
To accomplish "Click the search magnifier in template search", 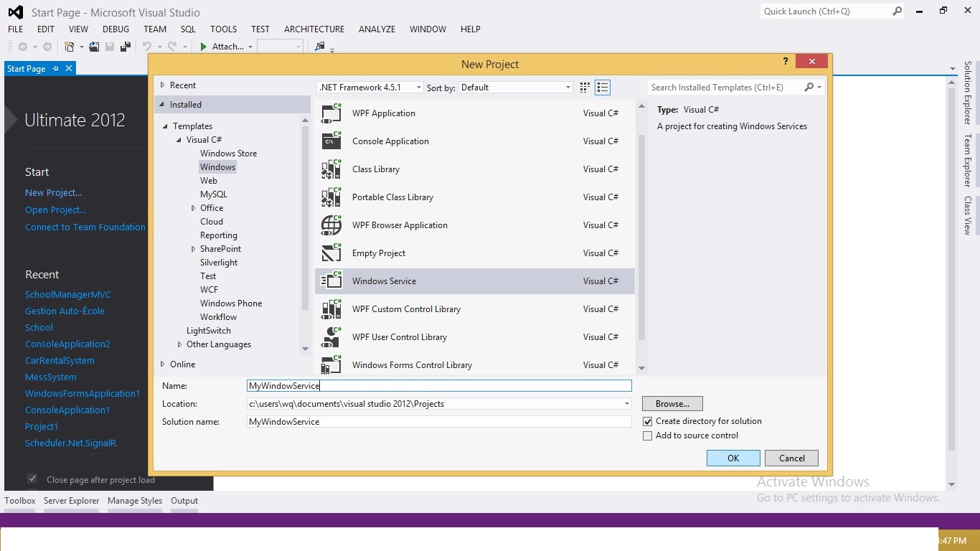I will tap(809, 88).
